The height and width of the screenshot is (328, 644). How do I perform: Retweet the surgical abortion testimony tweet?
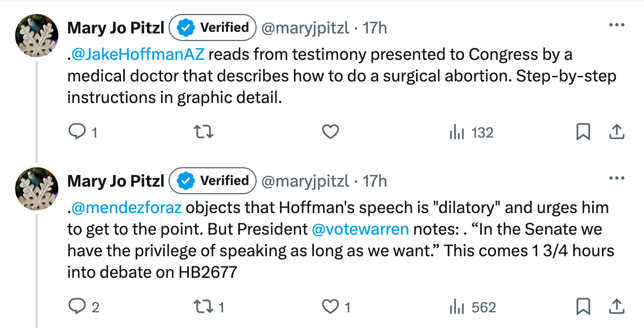click(203, 132)
